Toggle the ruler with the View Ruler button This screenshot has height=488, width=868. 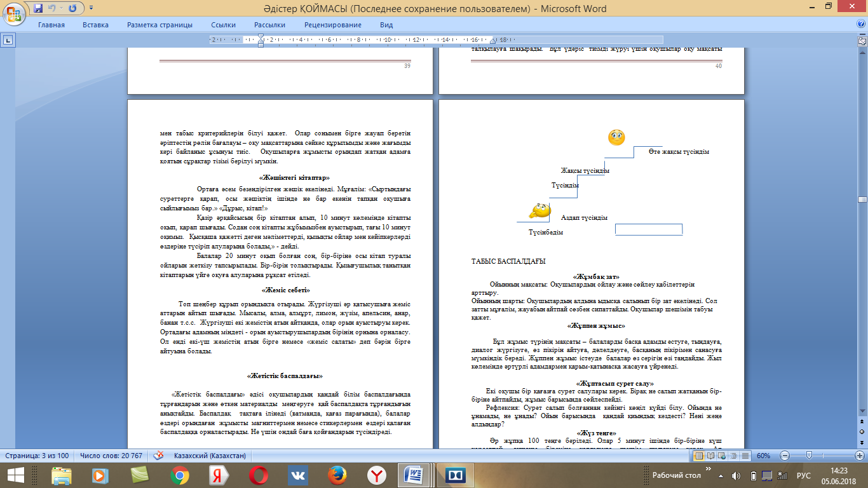pyautogui.click(x=862, y=41)
